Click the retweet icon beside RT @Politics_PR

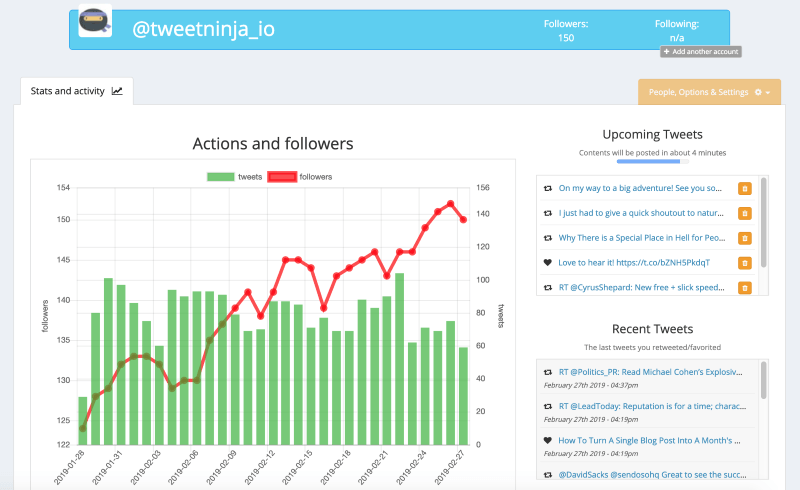point(547,371)
